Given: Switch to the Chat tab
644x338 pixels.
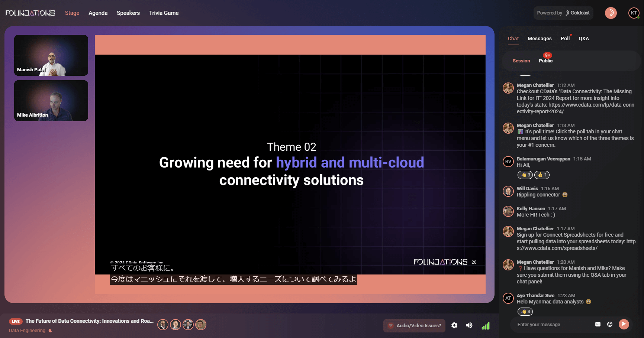Looking at the screenshot, I should [513, 39].
